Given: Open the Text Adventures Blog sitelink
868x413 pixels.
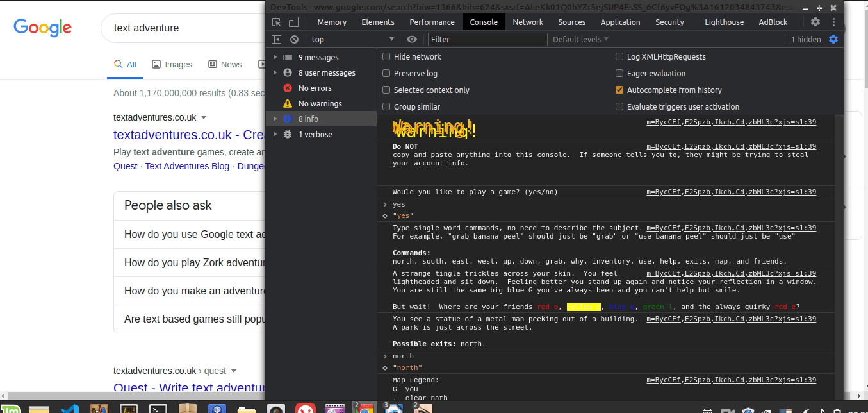Looking at the screenshot, I should (187, 166).
